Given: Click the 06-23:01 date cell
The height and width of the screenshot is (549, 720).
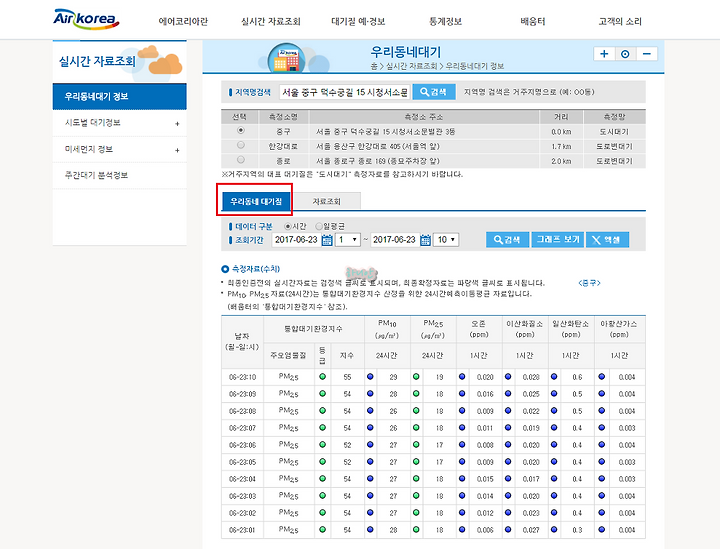Looking at the screenshot, I should [x=242, y=530].
